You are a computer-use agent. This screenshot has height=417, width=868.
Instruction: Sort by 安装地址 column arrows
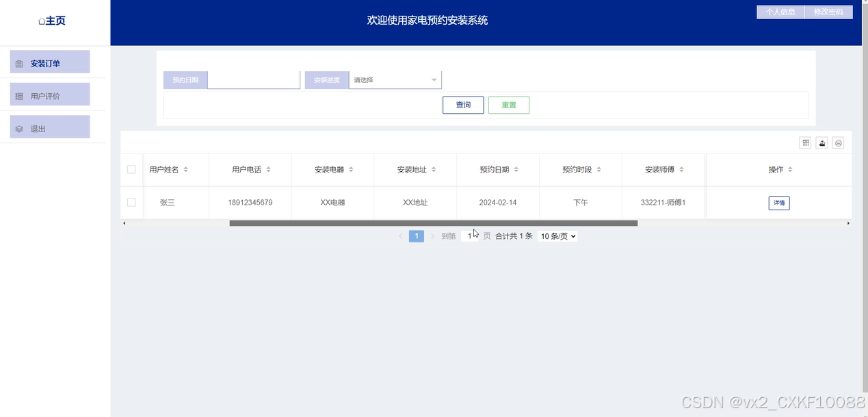[x=434, y=170]
